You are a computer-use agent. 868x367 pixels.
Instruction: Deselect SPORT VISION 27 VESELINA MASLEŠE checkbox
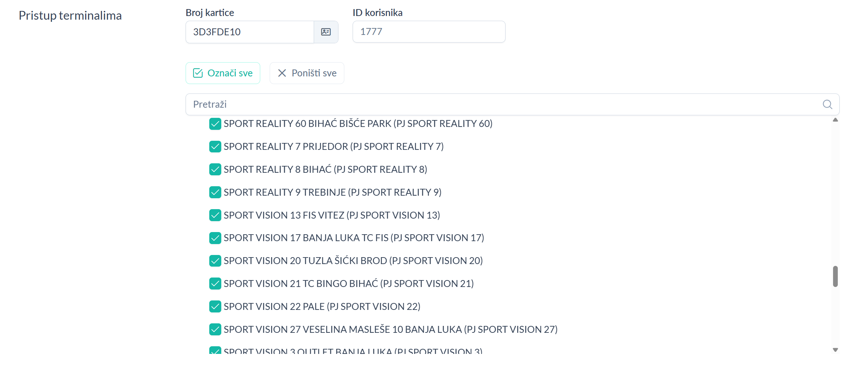point(215,330)
